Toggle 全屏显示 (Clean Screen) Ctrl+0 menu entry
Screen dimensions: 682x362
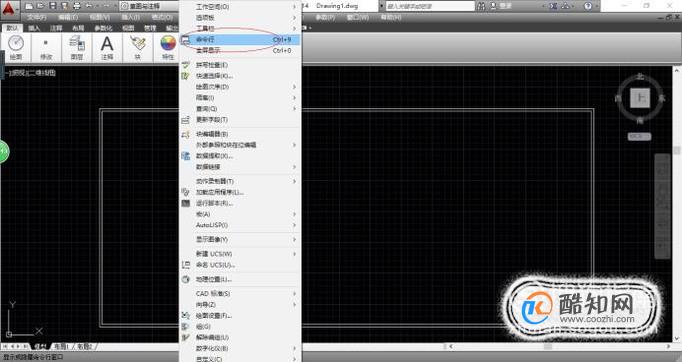[x=240, y=50]
